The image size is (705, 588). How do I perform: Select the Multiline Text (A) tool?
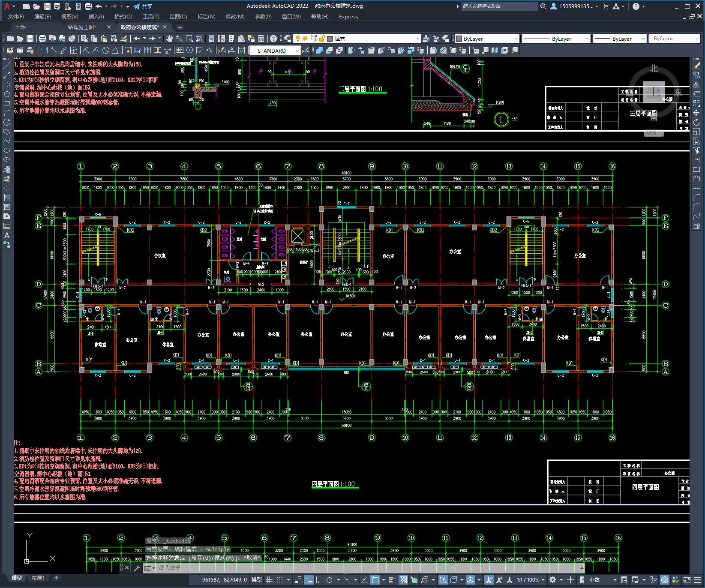click(7, 235)
